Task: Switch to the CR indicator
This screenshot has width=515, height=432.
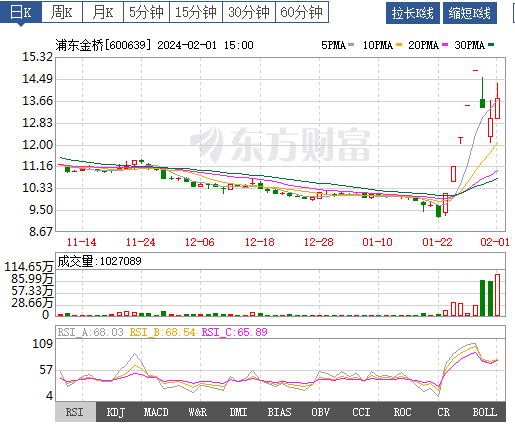Action: click(x=444, y=412)
